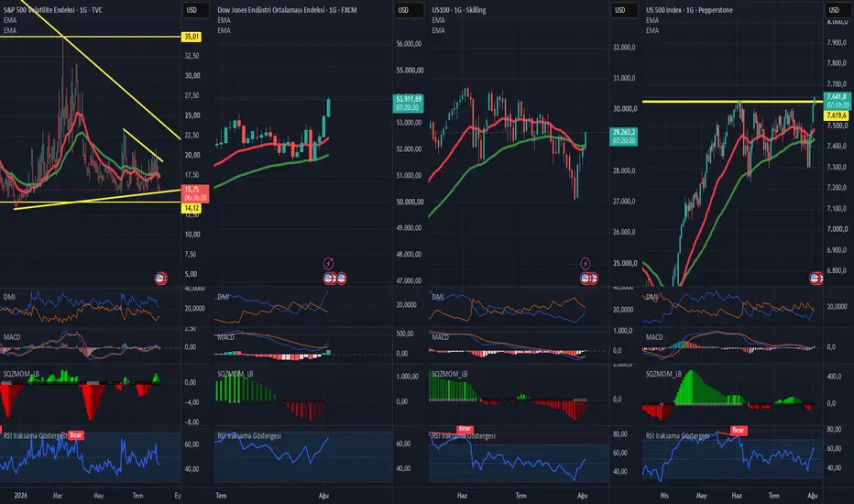Image resolution: width=854 pixels, height=504 pixels.
Task: Click the yellow 14,12 price label on VIX axis
Action: (x=192, y=208)
